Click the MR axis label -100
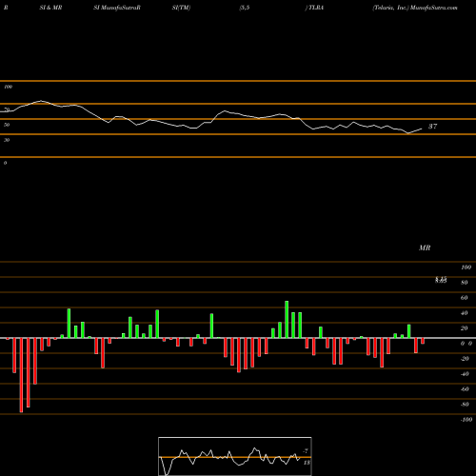This screenshot has width=476, height=476. point(466,420)
